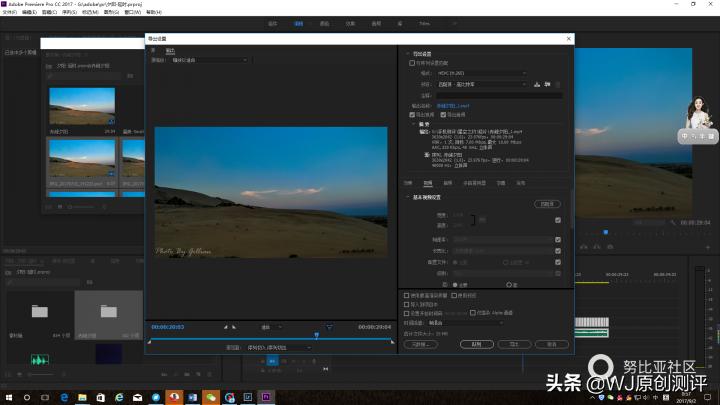720x405 pixels.
Task: Toggle the 导出视频 checkbox
Action: pyautogui.click(x=412, y=114)
